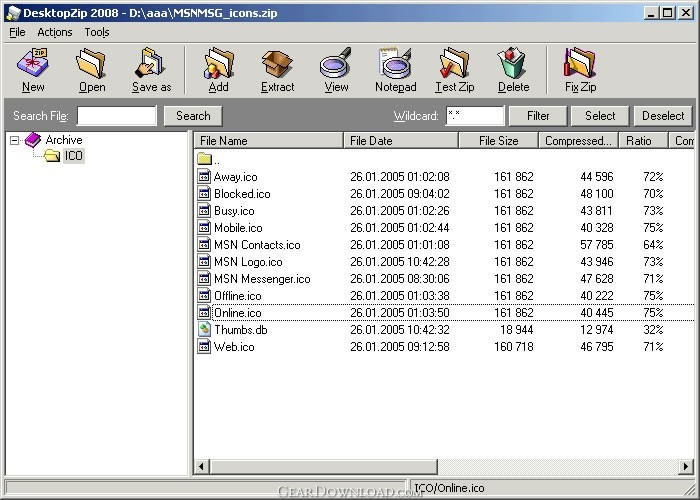Click status bar text ICO/Online.ico
The image size is (700, 500).
click(x=449, y=488)
